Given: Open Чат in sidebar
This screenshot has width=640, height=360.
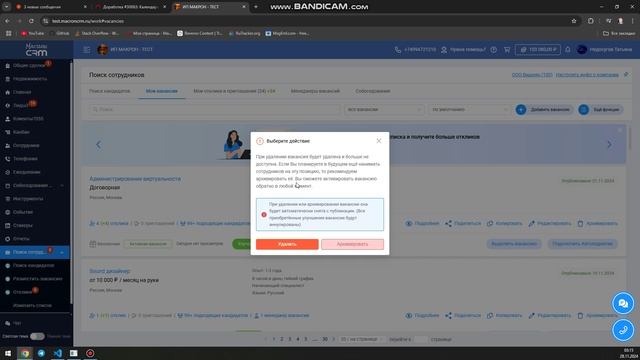Looking at the screenshot, I should (x=16, y=323).
